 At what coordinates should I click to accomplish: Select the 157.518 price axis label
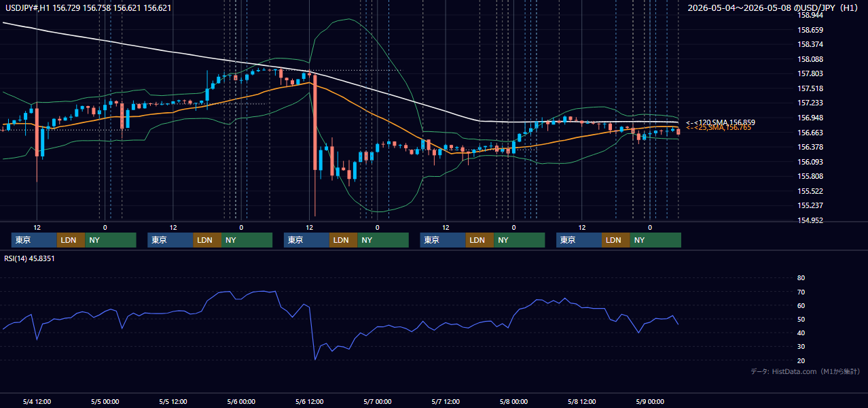(810, 88)
